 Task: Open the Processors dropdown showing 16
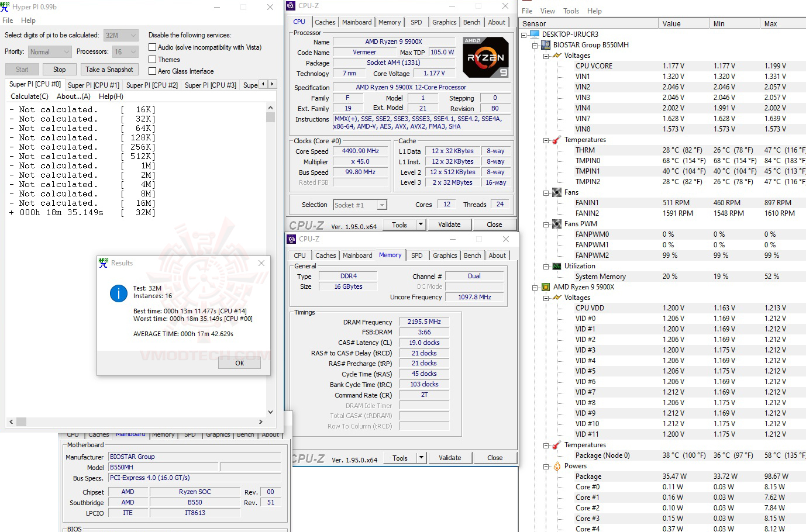coord(125,52)
